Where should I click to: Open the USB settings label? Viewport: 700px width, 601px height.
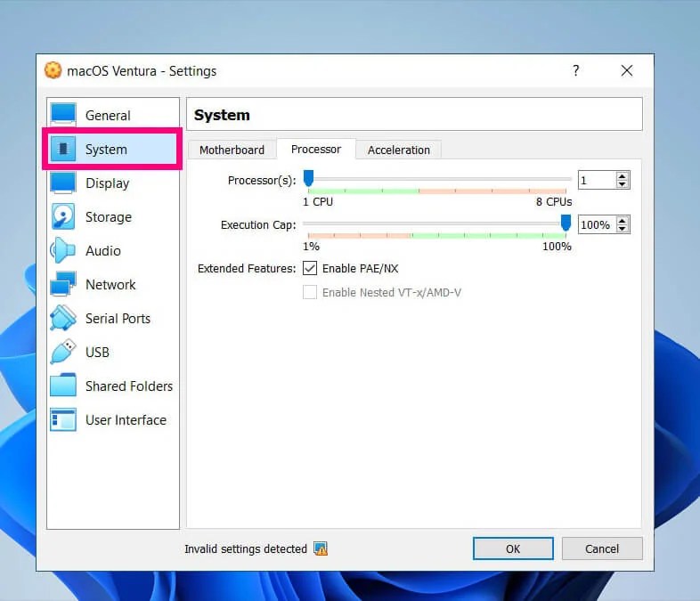point(97,352)
